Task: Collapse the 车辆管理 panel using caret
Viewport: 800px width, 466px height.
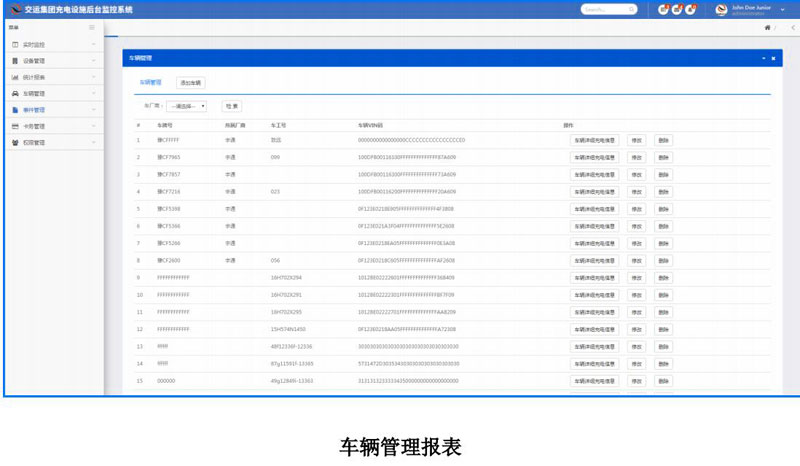Action: 761,59
